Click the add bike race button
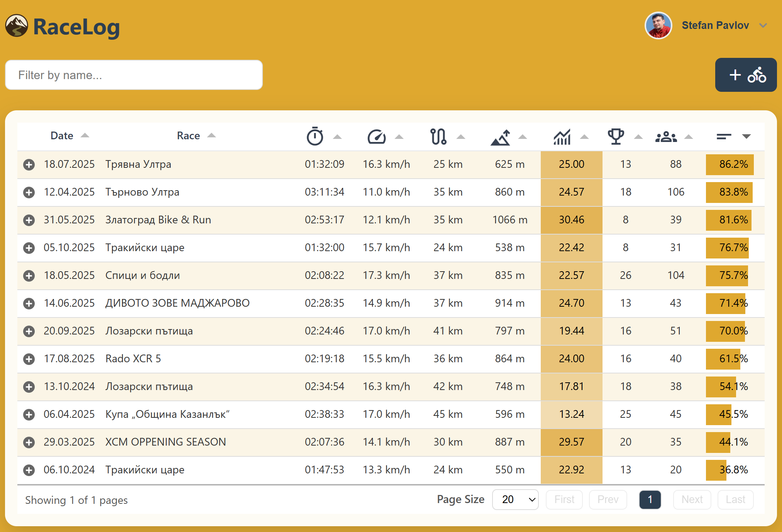This screenshot has height=532, width=782. (746, 75)
